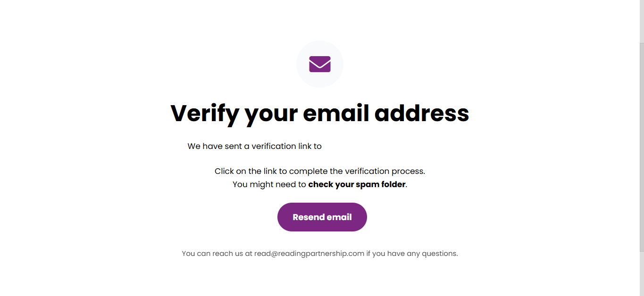Click the You might need to text

pos(269,184)
